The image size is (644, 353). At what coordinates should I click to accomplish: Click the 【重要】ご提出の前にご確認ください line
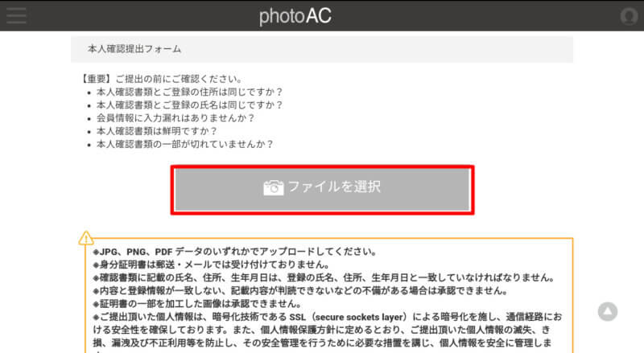162,79
